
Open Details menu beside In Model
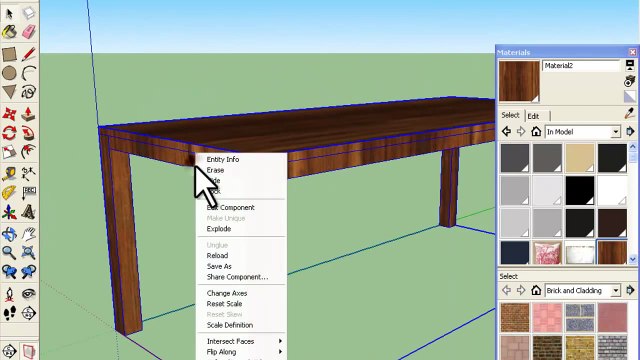(x=630, y=131)
